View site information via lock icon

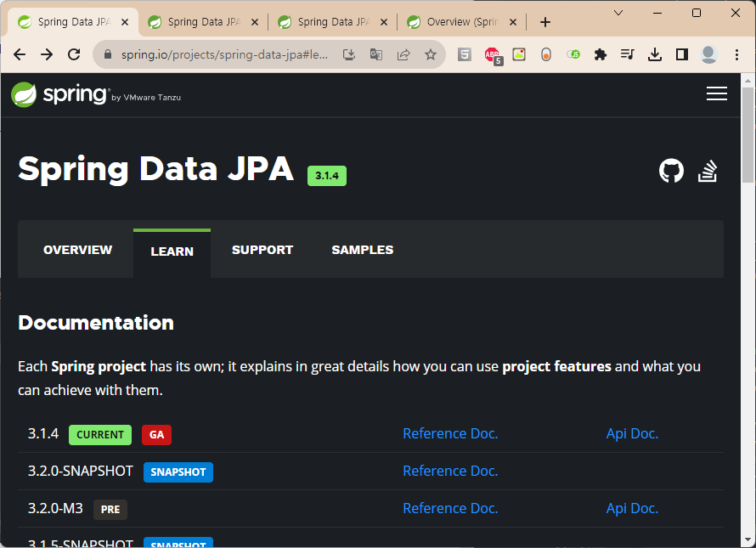[108, 54]
